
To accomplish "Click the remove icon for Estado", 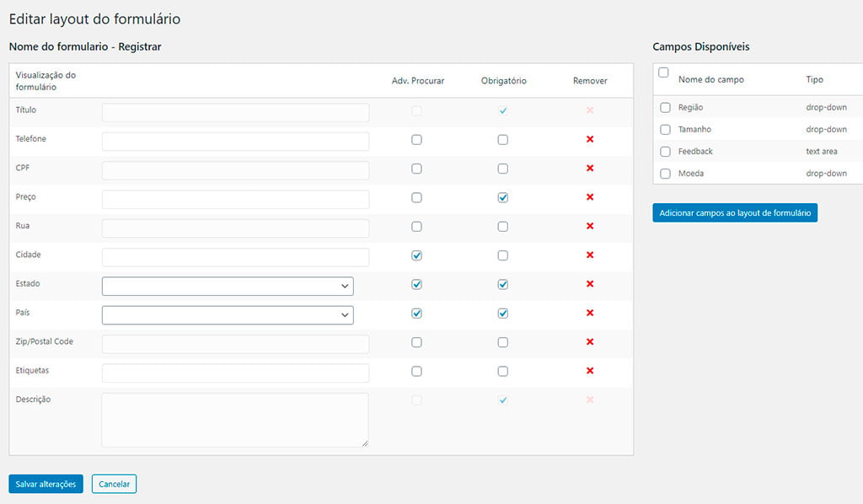I will (590, 284).
